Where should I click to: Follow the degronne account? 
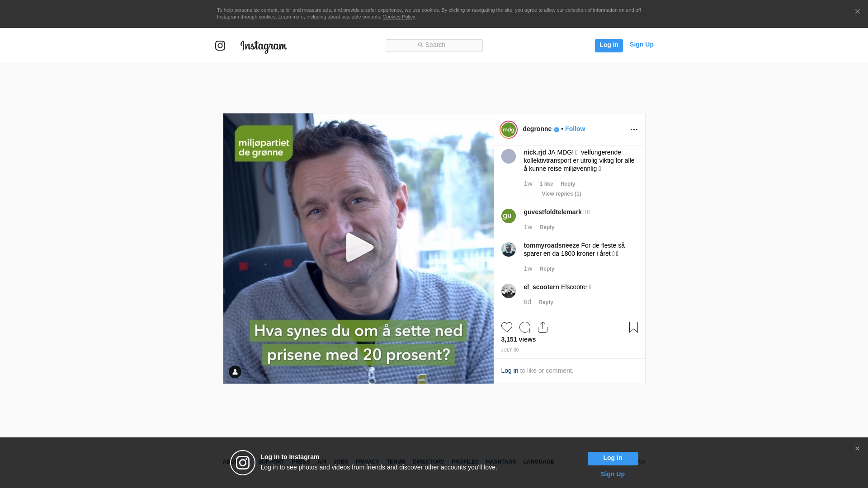coord(575,129)
